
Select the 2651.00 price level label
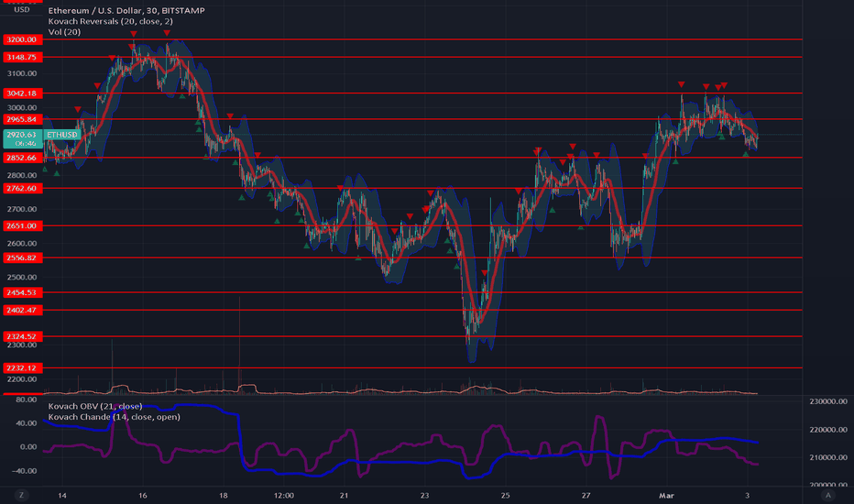point(22,225)
